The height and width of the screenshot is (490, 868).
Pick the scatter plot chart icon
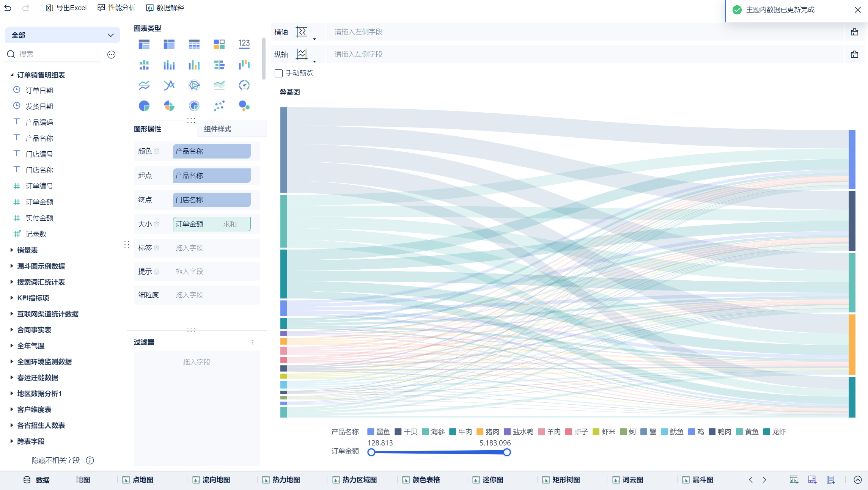[219, 106]
